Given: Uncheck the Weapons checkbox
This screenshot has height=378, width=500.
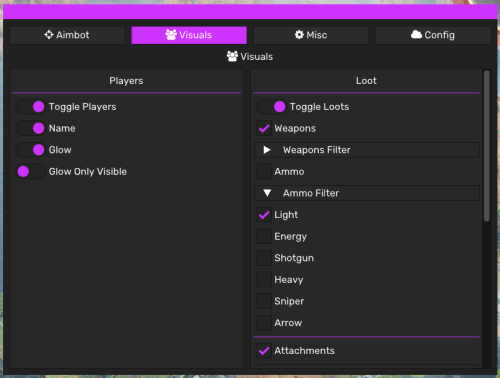Looking at the screenshot, I should (264, 128).
